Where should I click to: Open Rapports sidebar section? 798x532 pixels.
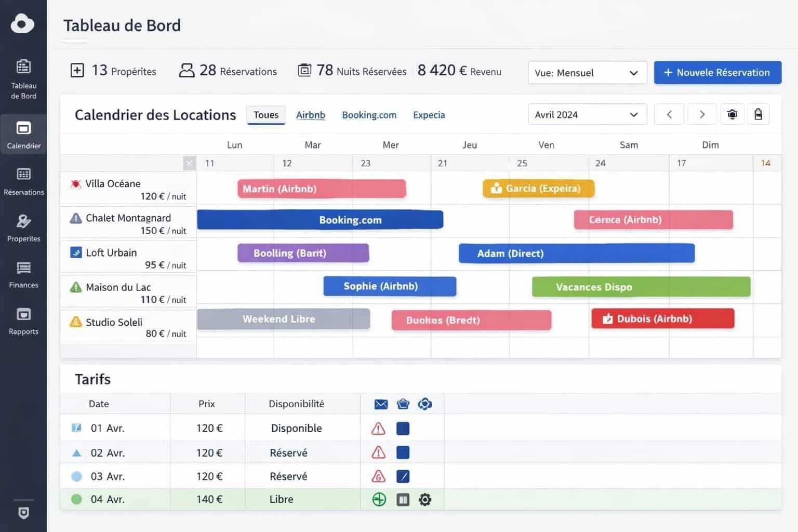(23, 321)
